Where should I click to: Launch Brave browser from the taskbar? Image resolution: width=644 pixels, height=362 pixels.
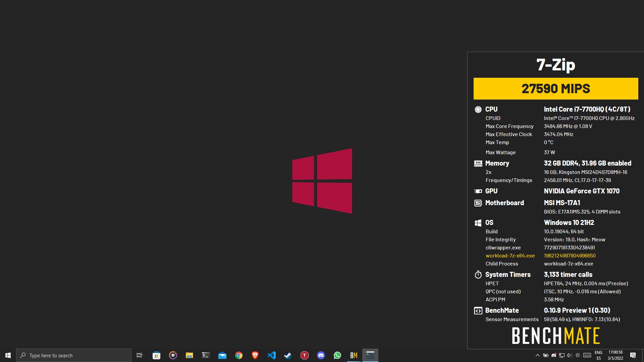255,355
